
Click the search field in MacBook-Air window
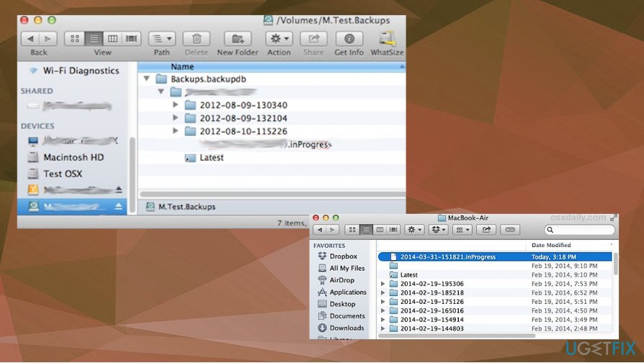click(579, 230)
